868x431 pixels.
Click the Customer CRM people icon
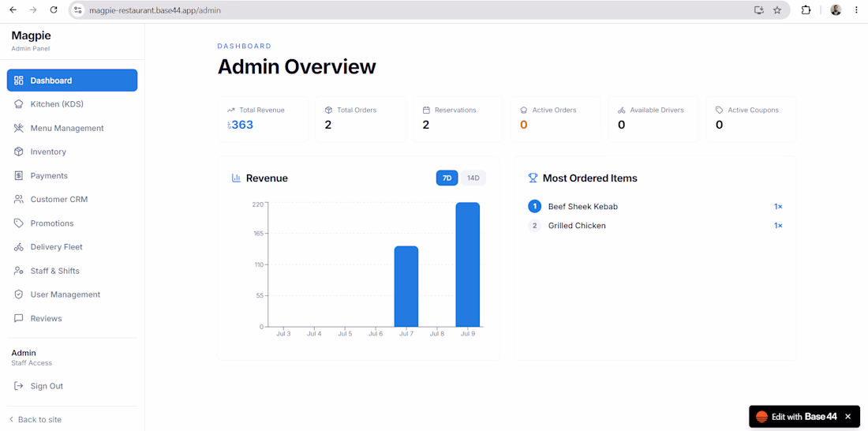[x=19, y=200]
